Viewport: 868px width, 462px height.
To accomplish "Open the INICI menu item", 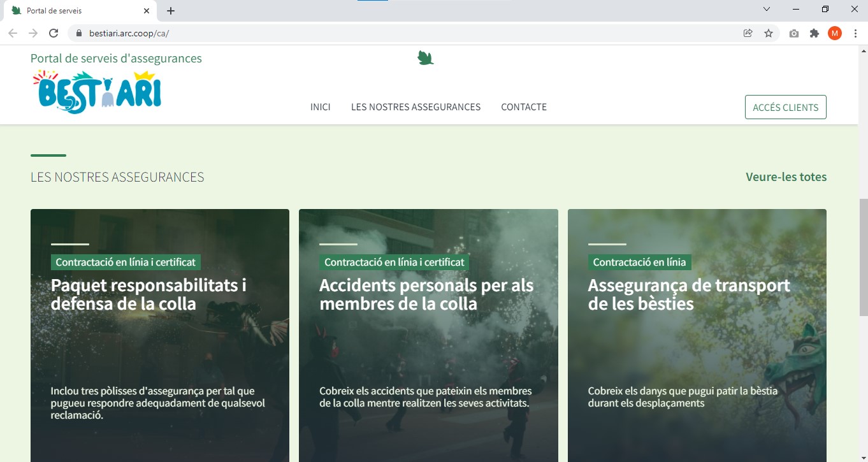I will click(x=320, y=107).
